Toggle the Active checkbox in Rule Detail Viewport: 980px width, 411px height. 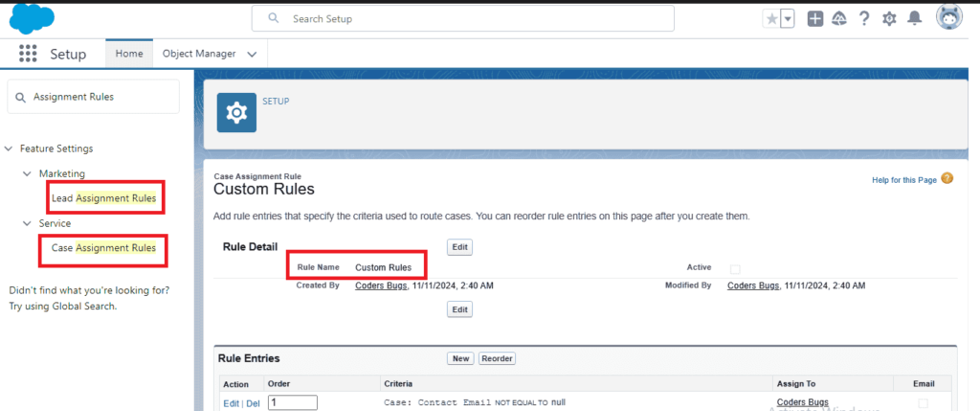tap(735, 269)
